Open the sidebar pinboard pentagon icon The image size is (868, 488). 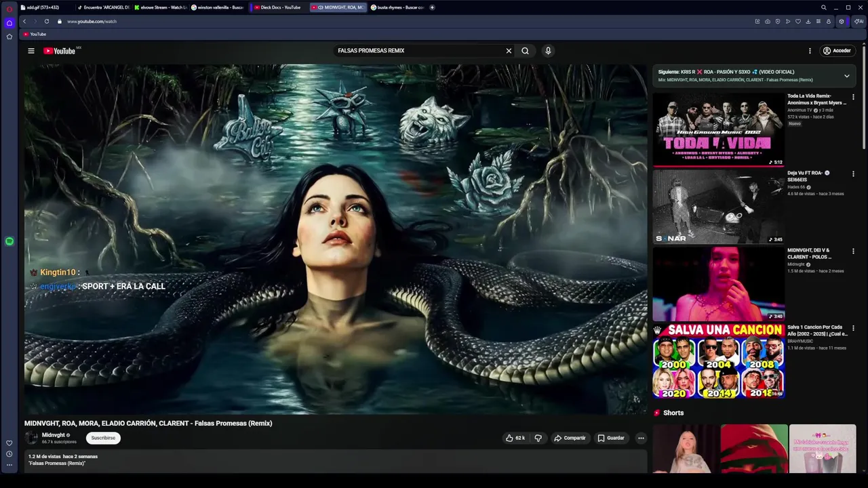[x=9, y=37]
